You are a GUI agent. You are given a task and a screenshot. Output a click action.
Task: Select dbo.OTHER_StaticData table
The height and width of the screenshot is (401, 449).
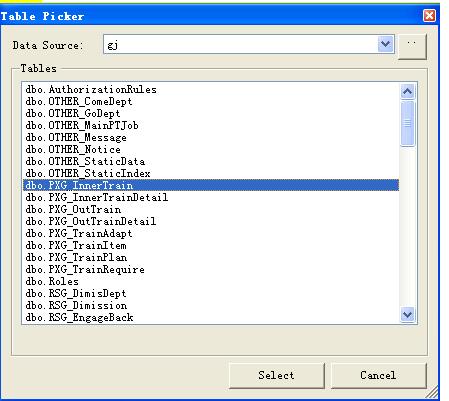tap(211, 161)
